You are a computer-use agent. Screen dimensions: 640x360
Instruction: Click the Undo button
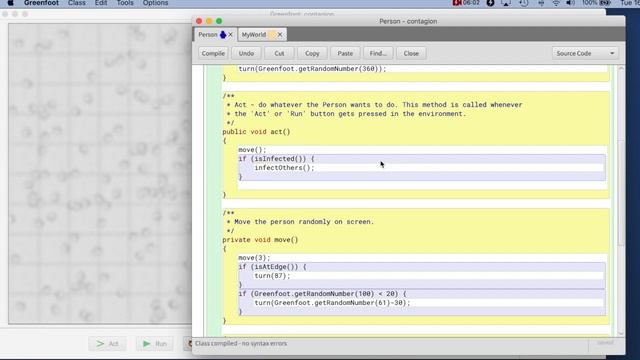(x=246, y=53)
